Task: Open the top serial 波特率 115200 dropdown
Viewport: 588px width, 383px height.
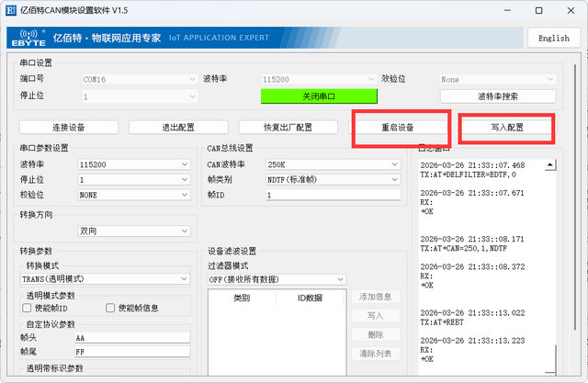Action: pos(319,80)
